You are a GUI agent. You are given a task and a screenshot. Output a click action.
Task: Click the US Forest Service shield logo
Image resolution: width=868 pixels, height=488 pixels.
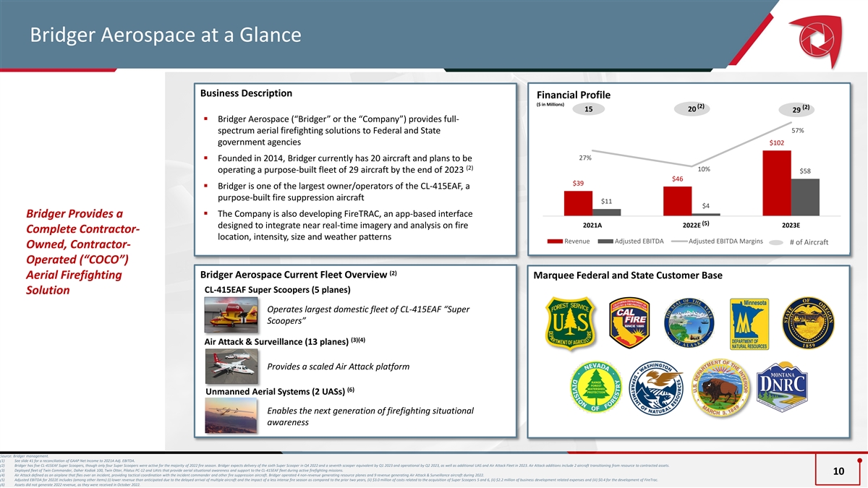572,327
